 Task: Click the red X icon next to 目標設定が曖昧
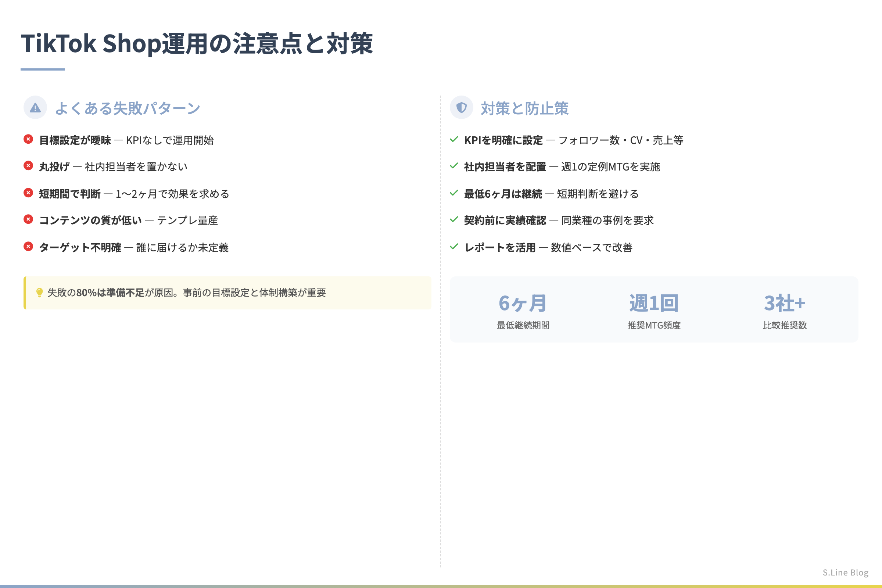[28, 139]
